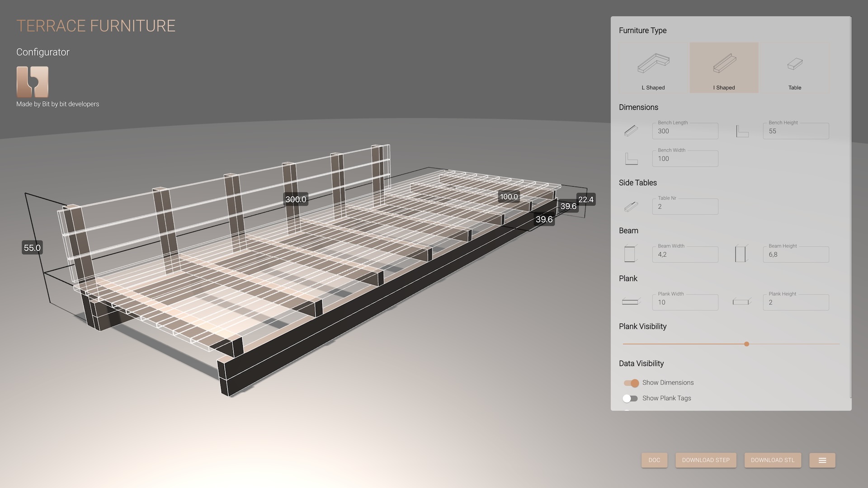
Task: Focus the Bench Width input field
Action: click(685, 159)
